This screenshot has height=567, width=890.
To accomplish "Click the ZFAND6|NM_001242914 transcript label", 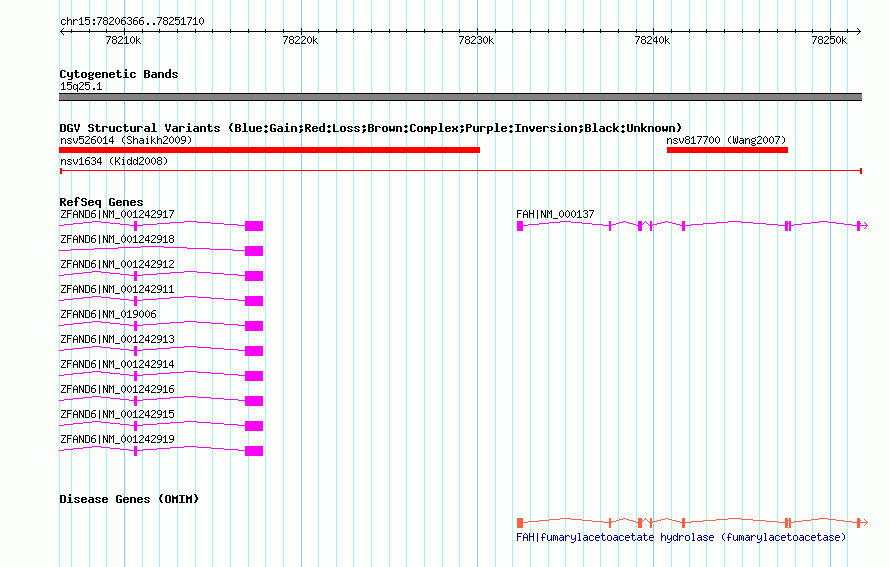I will click(x=117, y=364).
